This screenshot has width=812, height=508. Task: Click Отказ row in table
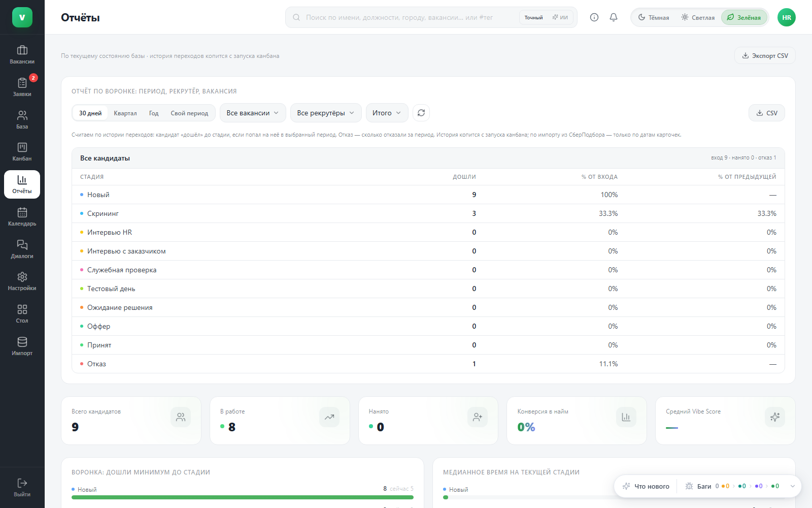click(x=428, y=364)
